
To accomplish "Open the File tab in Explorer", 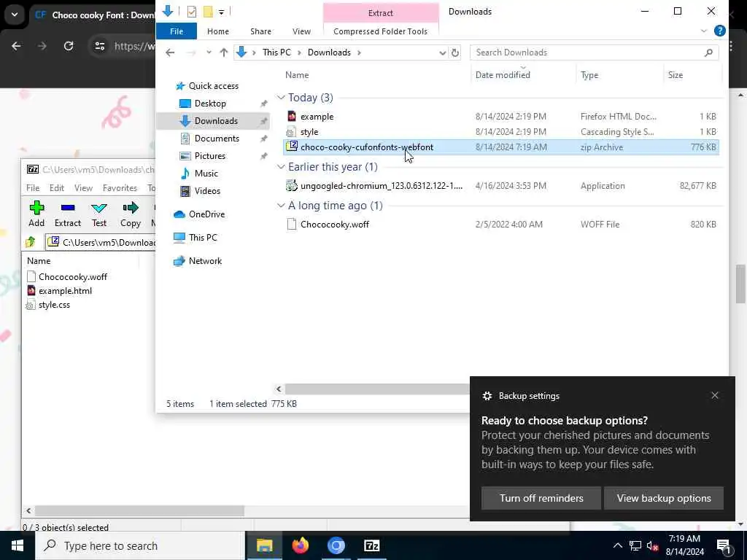I will tap(177, 31).
